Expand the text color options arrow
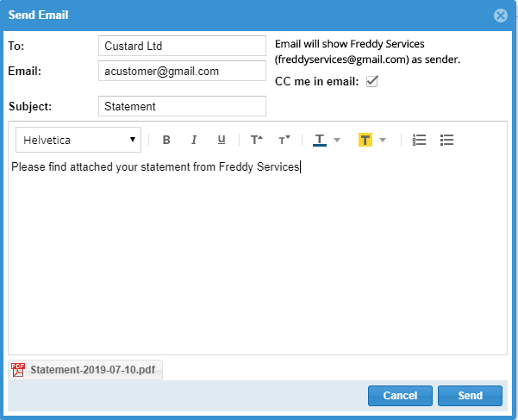Viewport: 518px width, 420px height. coord(337,140)
